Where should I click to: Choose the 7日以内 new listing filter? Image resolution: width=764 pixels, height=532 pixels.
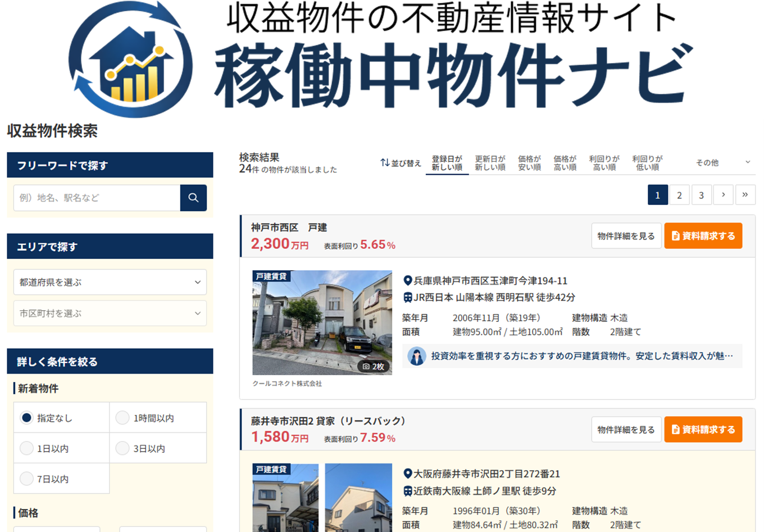(26, 479)
